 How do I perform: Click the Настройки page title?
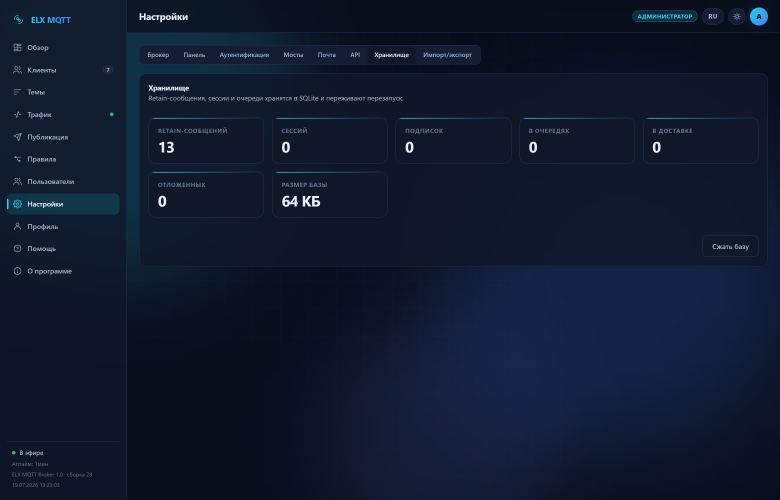[163, 17]
